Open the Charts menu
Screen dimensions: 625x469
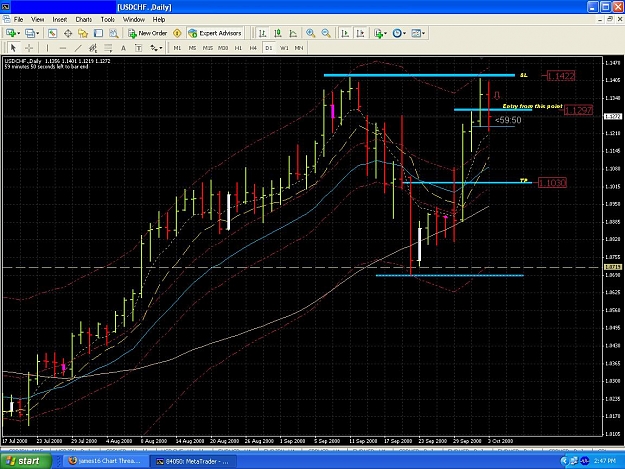coord(84,20)
